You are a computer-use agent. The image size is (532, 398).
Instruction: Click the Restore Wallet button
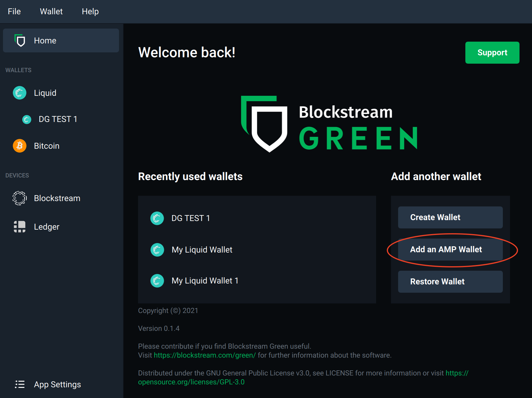(450, 282)
